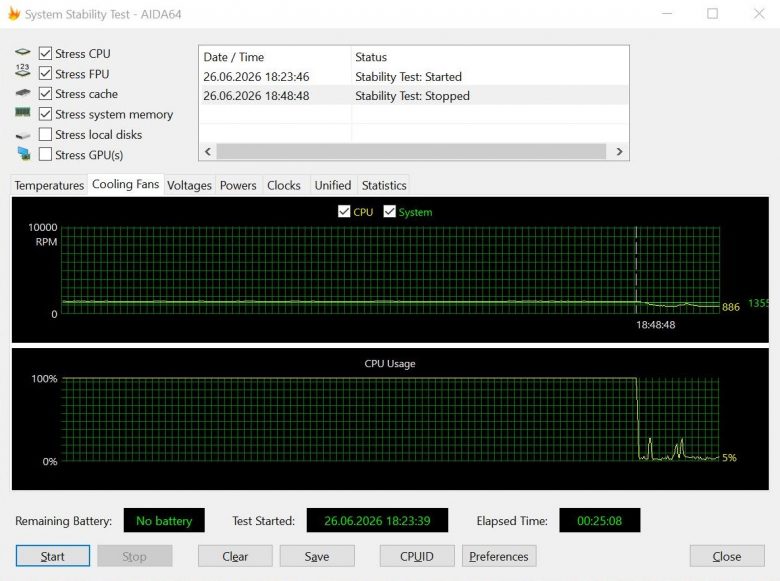Click the cache chip icon beside Stress cache

tap(22, 93)
